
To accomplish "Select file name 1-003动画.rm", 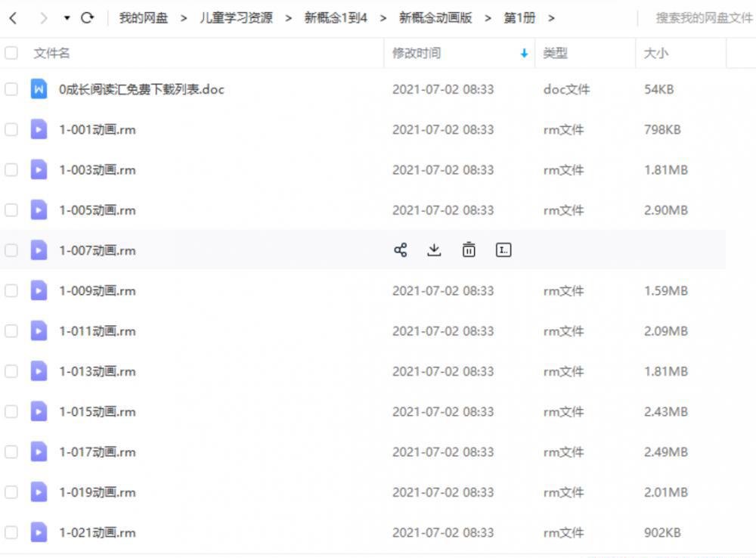I will [x=97, y=170].
